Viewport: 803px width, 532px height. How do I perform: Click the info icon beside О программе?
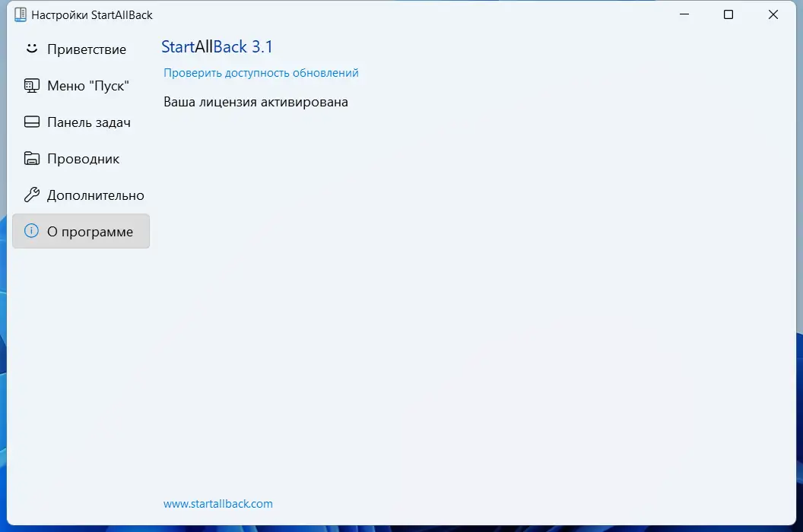click(x=30, y=231)
